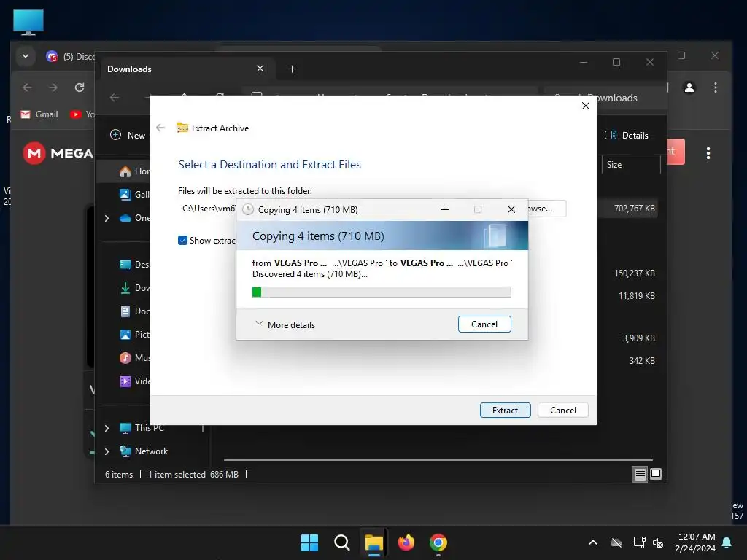The width and height of the screenshot is (747, 560).
Task: Expand the Network tree node
Action: tap(107, 451)
